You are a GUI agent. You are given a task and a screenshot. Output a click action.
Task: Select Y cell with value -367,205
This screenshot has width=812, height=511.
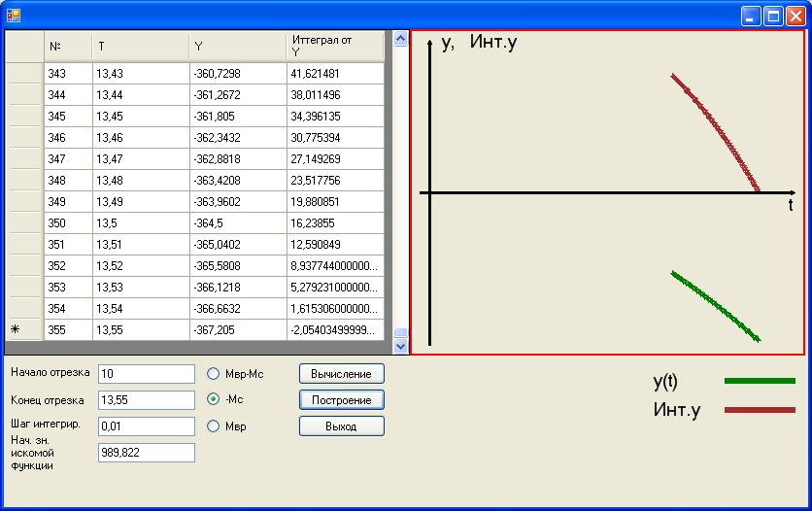coord(238,329)
